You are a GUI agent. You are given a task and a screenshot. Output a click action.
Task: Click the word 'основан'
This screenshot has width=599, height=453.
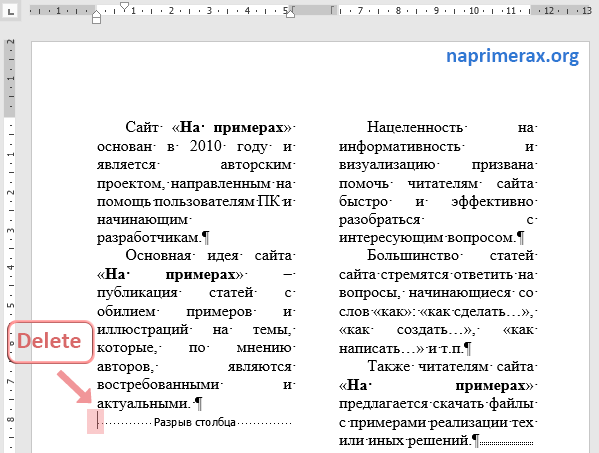(125, 147)
